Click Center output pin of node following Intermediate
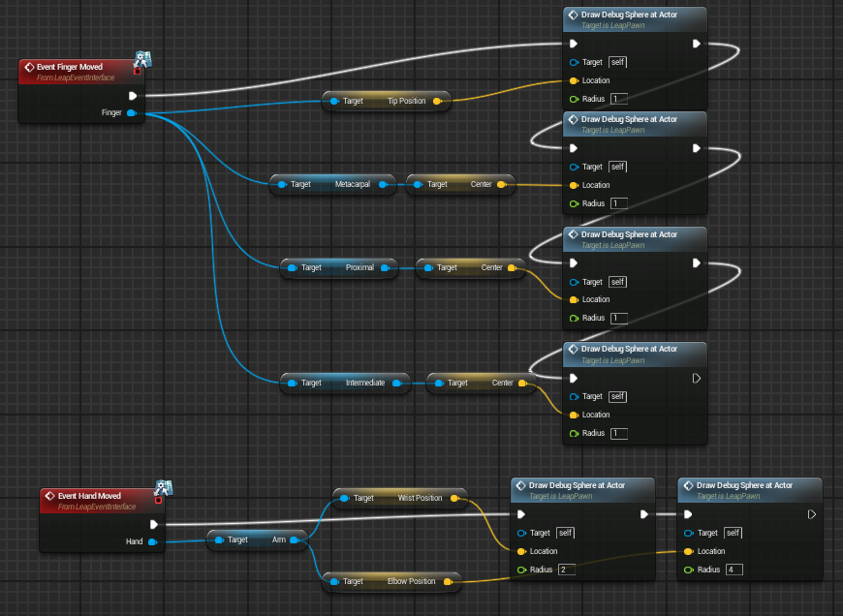 522,384
